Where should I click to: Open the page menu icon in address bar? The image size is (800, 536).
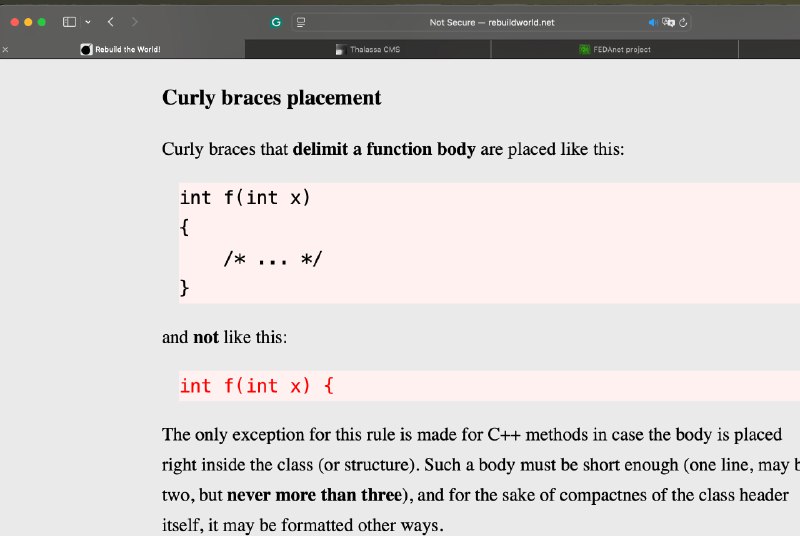(301, 22)
